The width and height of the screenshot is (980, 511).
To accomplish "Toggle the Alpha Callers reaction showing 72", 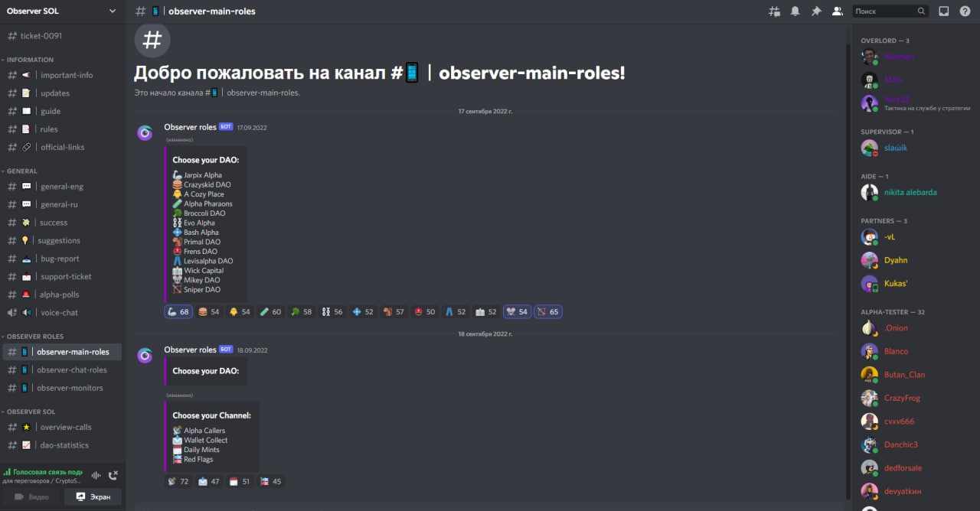I will pyautogui.click(x=178, y=482).
